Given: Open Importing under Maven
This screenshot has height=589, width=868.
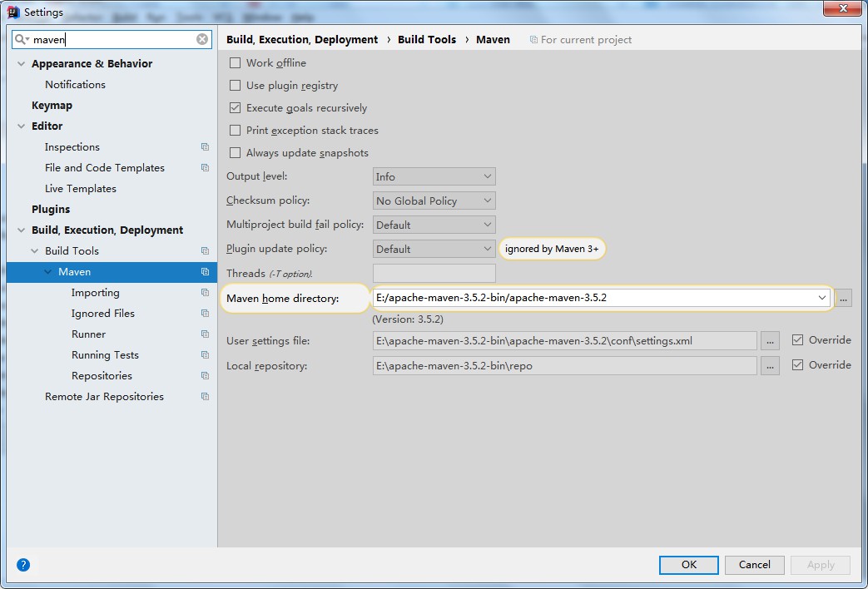Looking at the screenshot, I should (95, 292).
